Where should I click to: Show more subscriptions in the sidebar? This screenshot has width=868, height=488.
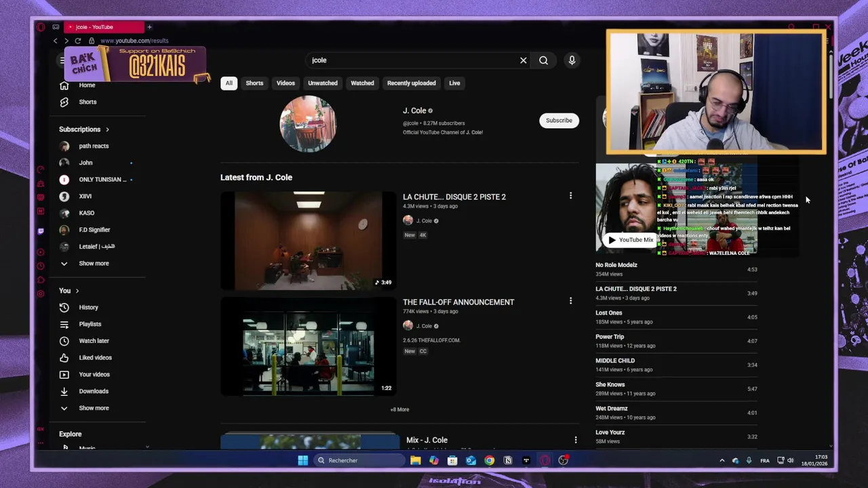[94, 263]
